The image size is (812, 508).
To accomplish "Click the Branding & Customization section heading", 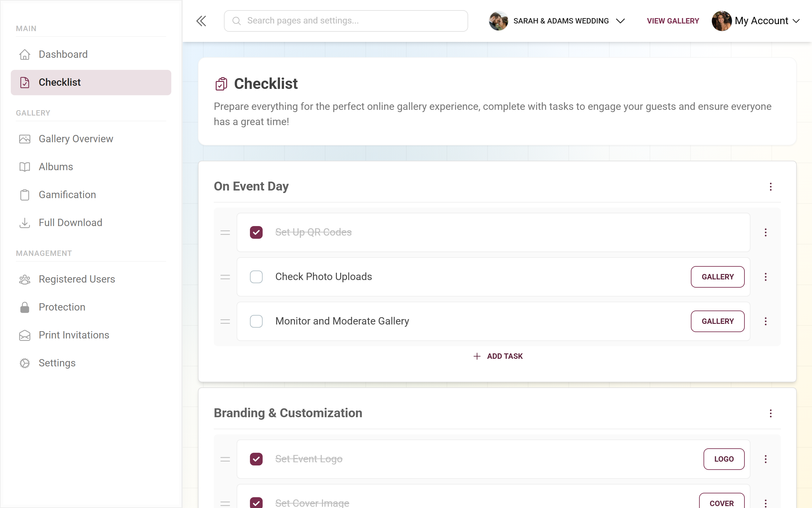I will pos(288,413).
